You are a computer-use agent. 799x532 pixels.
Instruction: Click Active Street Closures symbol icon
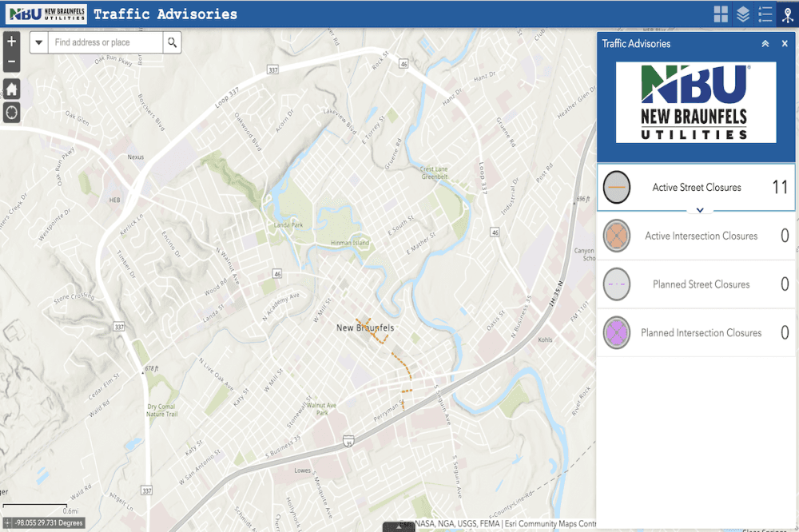coord(617,187)
